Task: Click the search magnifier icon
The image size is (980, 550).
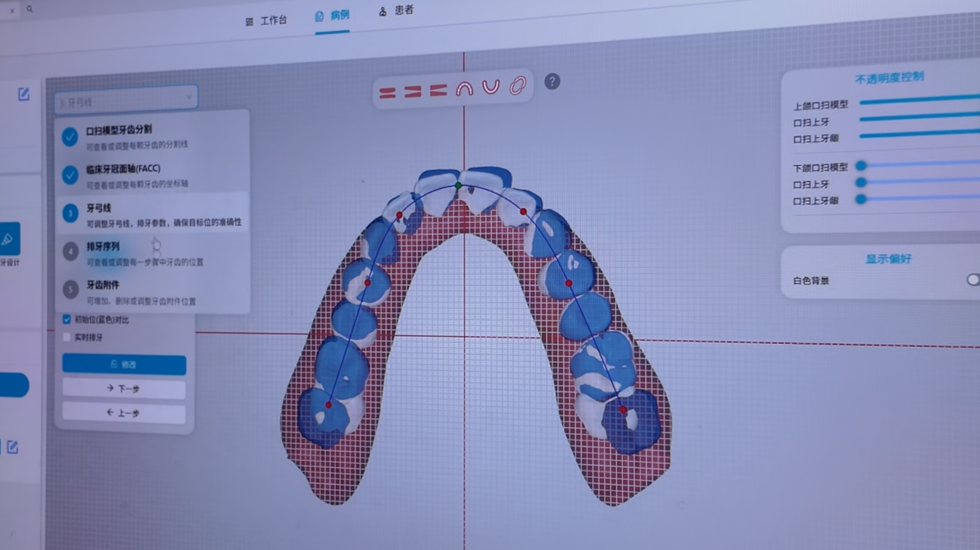Action: [x=30, y=9]
